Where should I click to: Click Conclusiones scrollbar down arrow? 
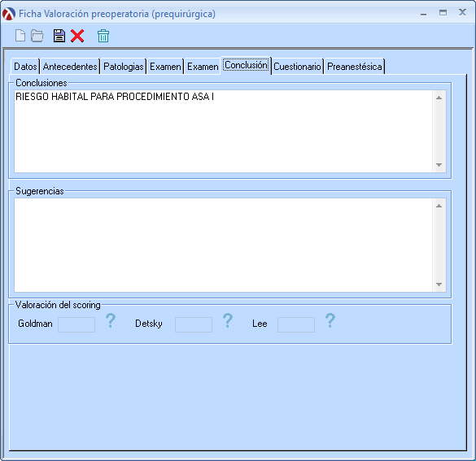click(x=439, y=165)
